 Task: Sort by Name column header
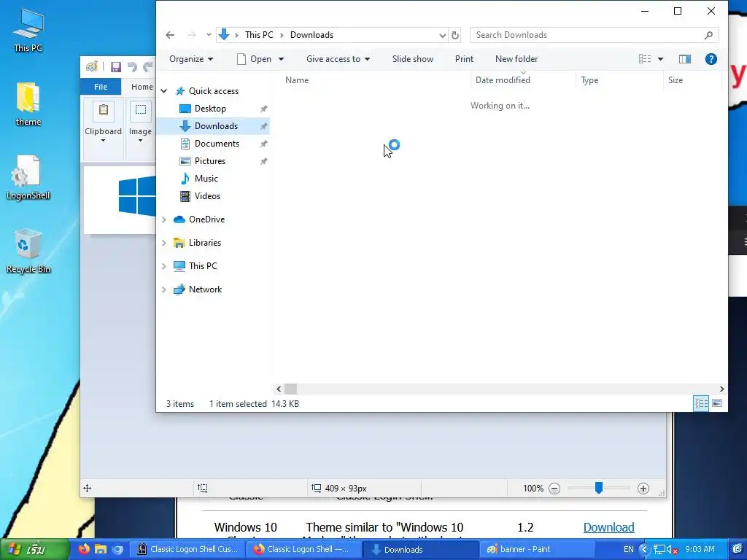click(x=297, y=80)
